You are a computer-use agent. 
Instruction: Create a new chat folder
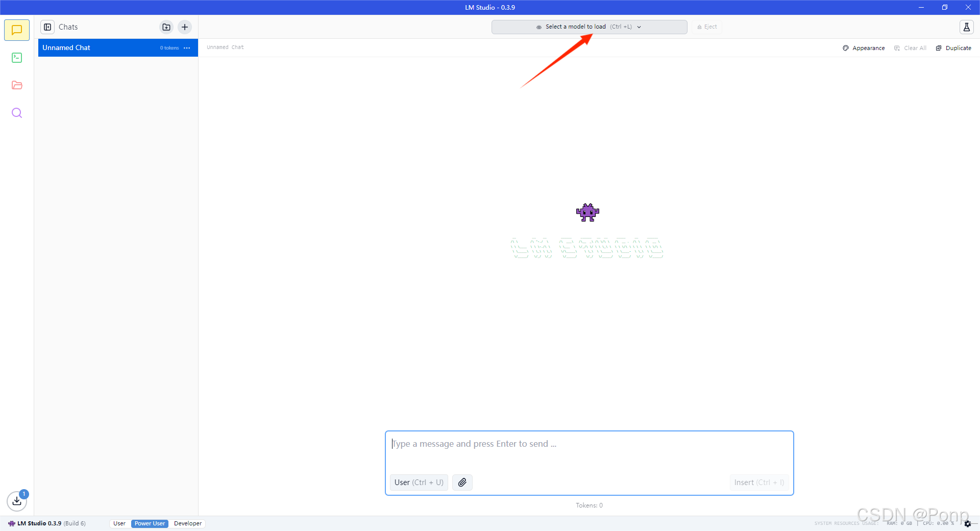click(166, 27)
